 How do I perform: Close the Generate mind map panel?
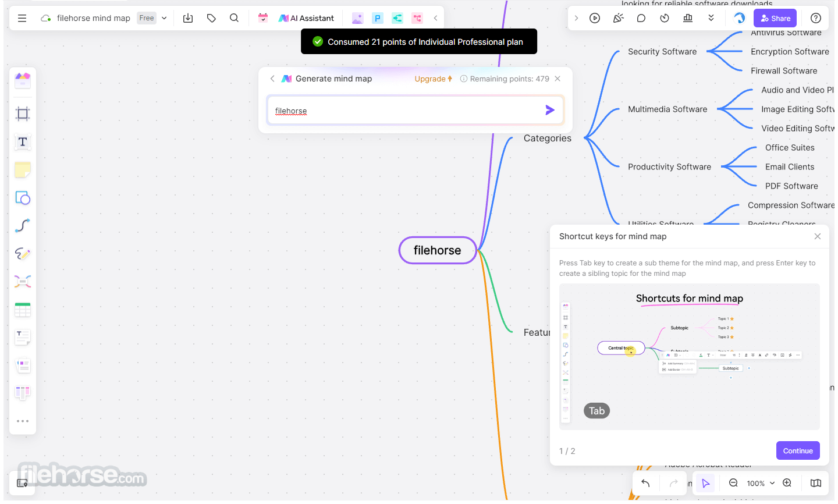tap(558, 79)
